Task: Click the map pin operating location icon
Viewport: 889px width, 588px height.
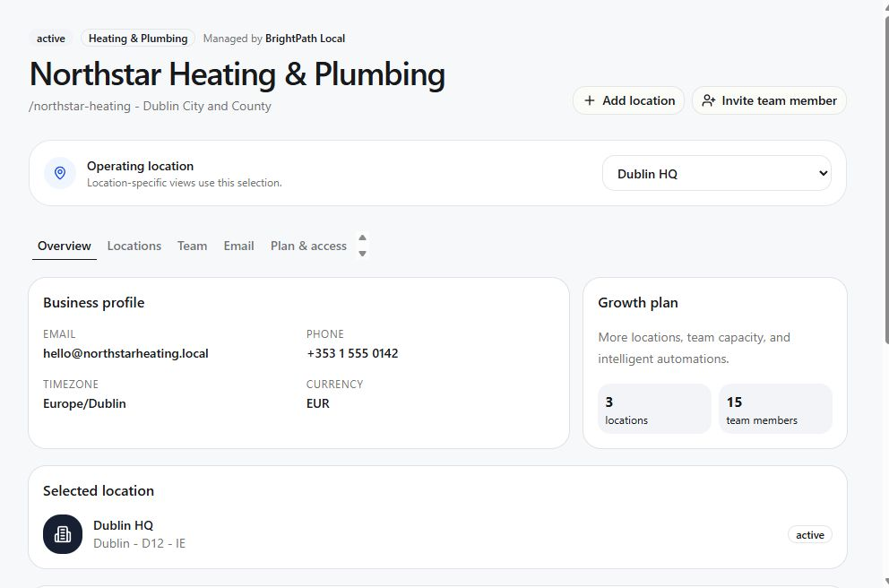Action: (60, 173)
